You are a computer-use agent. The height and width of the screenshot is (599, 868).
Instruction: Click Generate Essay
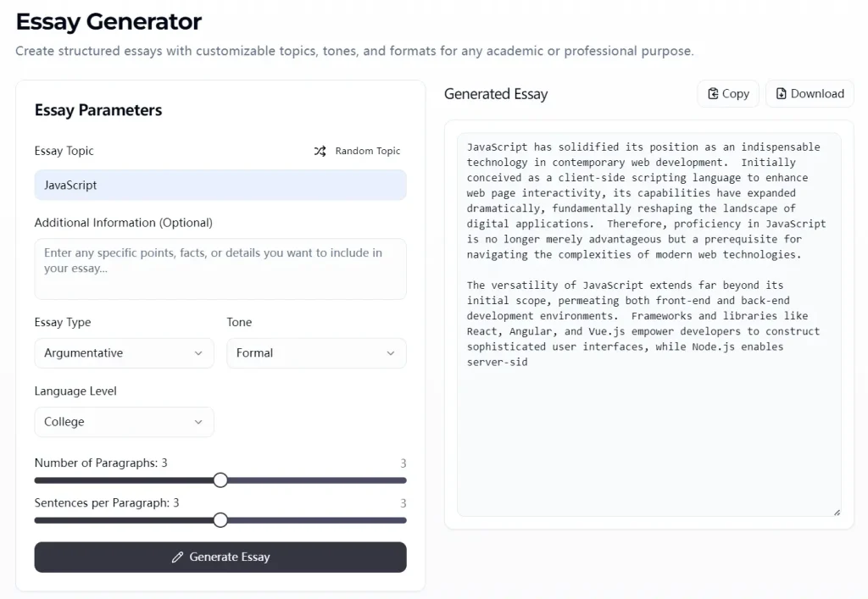point(220,557)
